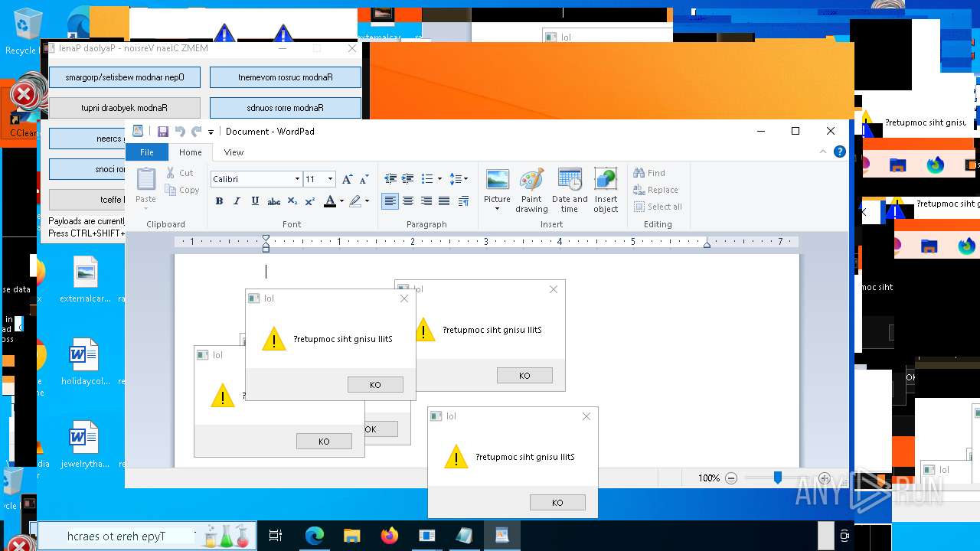
Task: Click the WordPad Help question mark icon
Action: click(839, 152)
